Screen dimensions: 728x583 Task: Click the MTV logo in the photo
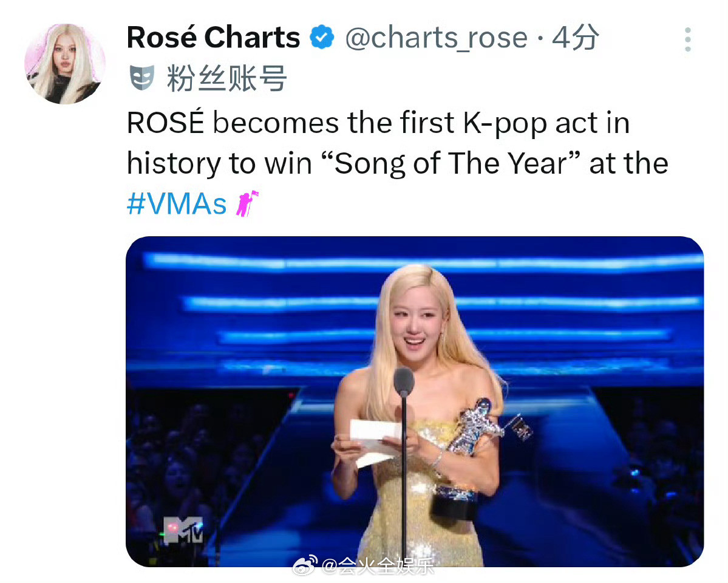tap(183, 530)
